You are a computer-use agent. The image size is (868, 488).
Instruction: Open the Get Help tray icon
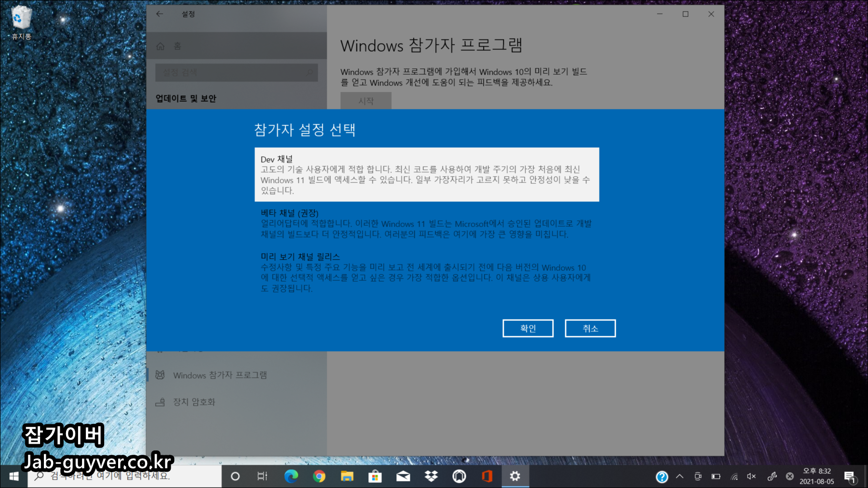click(x=662, y=477)
